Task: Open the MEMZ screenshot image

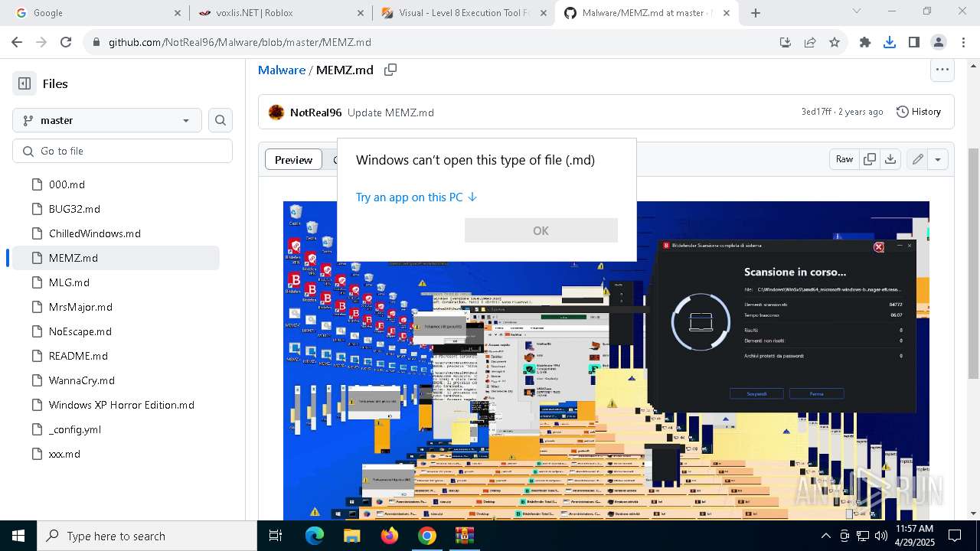Action: pos(606,360)
